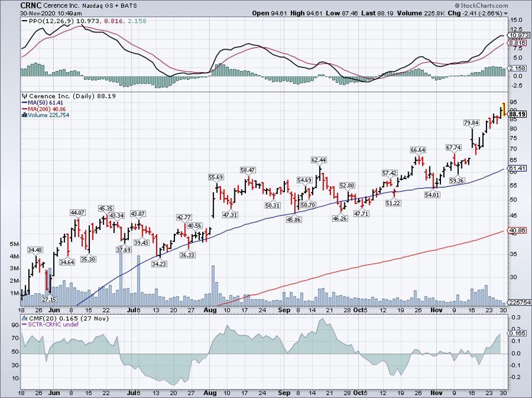
Task: Click the 59.36 low price annotation
Action: tap(456, 181)
